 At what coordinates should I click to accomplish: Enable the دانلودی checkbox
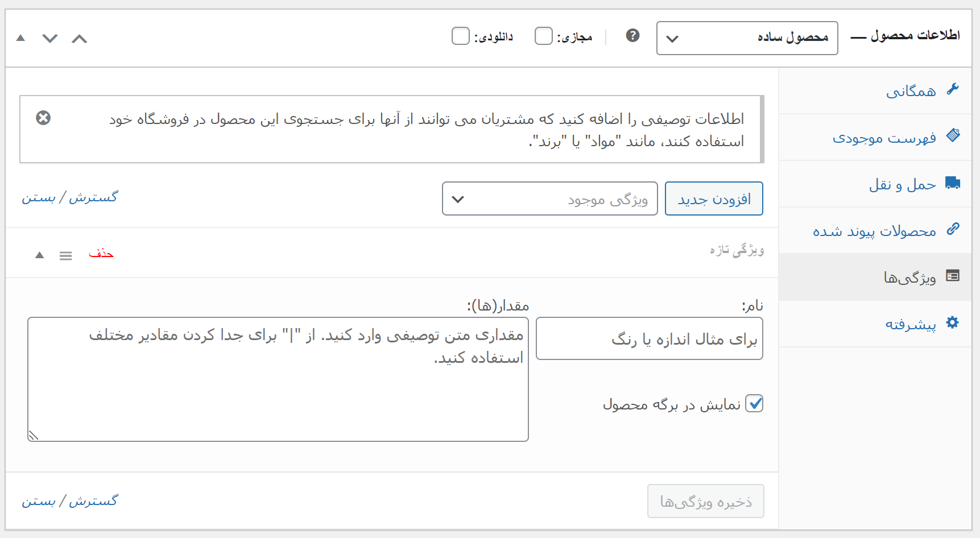coord(461,36)
